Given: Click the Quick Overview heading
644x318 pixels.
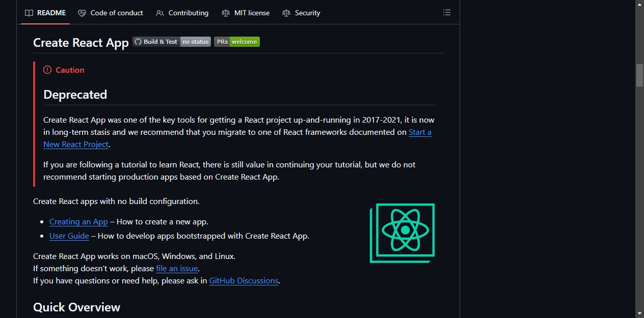Looking at the screenshot, I should pos(77,307).
